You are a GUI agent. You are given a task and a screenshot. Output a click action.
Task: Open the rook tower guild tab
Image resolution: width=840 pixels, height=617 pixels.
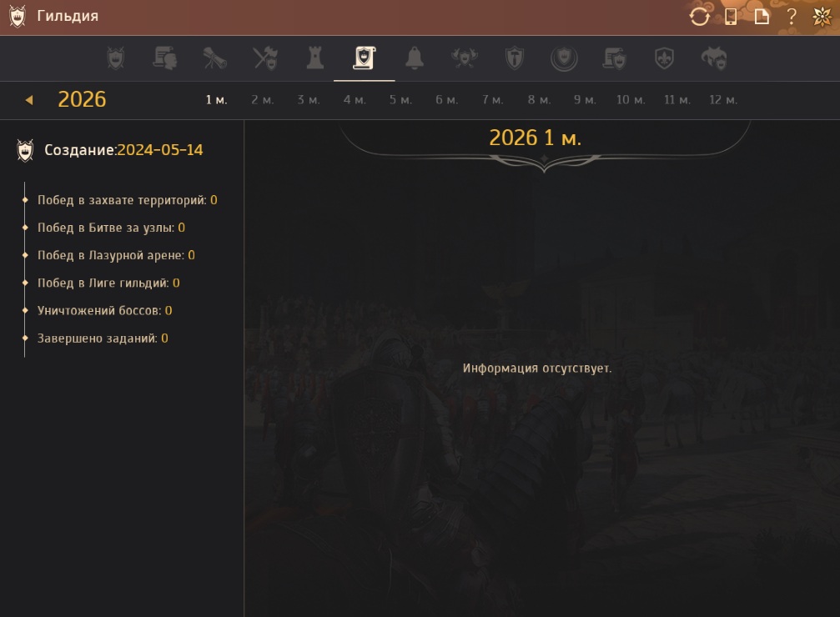315,58
